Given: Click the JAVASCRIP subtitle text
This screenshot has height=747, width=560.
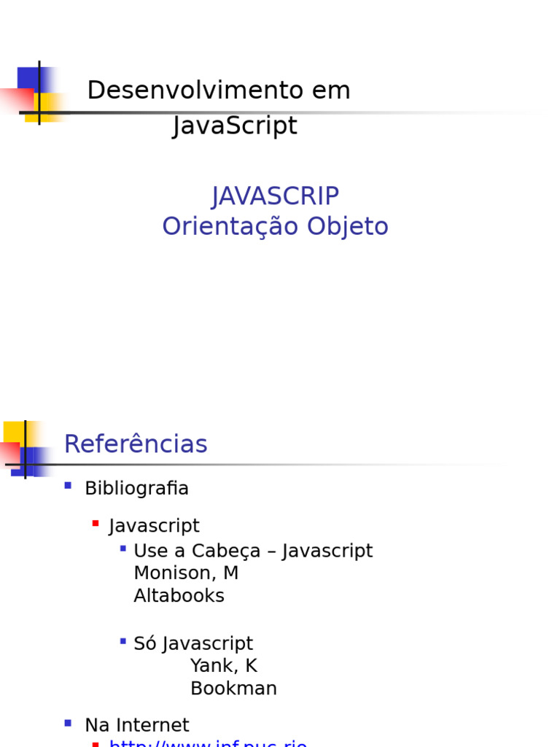Looking at the screenshot, I should click(x=275, y=196).
